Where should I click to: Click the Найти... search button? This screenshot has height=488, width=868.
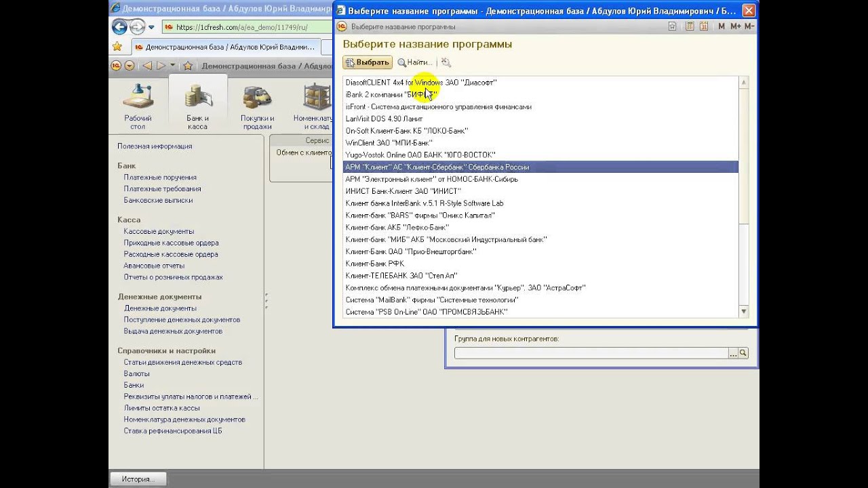[x=415, y=62]
